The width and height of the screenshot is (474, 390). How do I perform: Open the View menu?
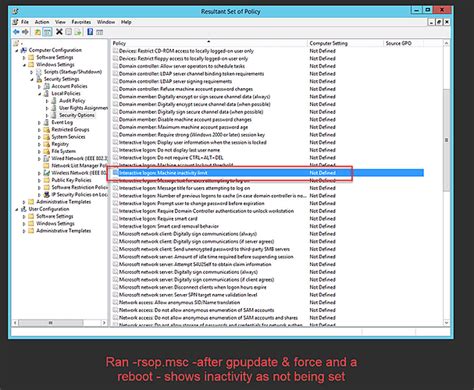pos(60,22)
